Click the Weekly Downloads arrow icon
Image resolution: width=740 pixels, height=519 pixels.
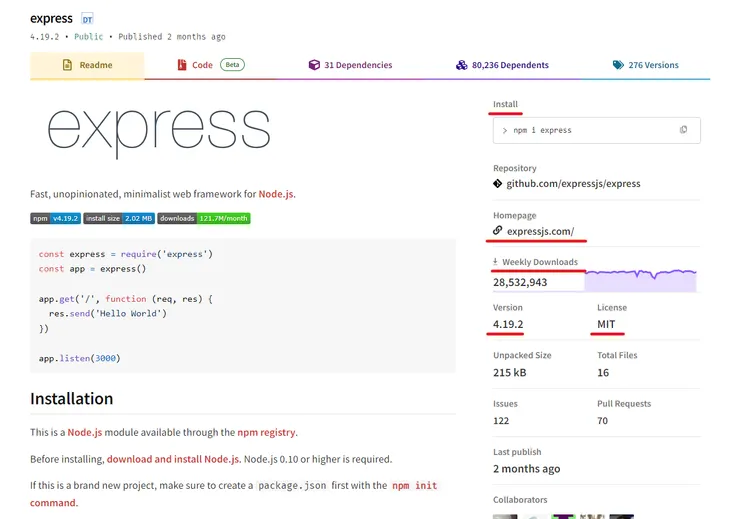[495, 261]
